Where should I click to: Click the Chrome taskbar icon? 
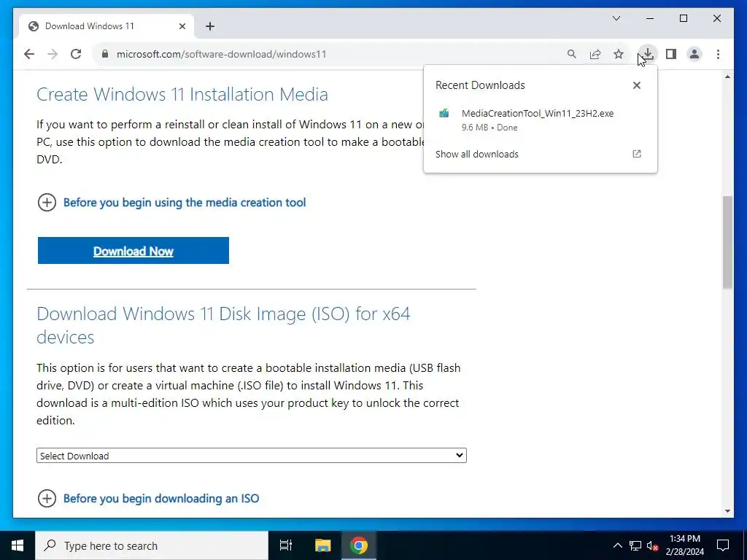tap(359, 545)
